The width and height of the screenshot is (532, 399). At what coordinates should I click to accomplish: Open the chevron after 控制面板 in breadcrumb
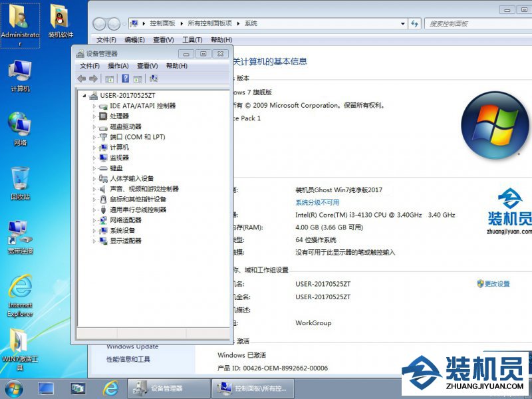click(182, 23)
